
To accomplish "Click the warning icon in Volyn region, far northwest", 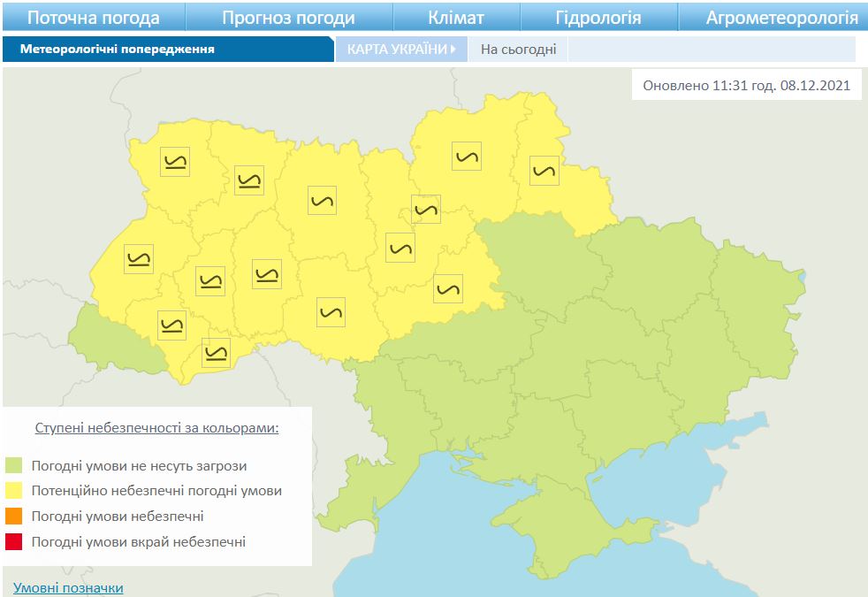I will 175,161.
